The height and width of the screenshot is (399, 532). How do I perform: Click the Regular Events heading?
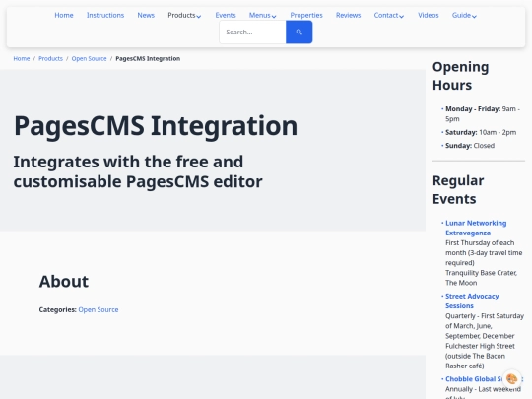[458, 190]
